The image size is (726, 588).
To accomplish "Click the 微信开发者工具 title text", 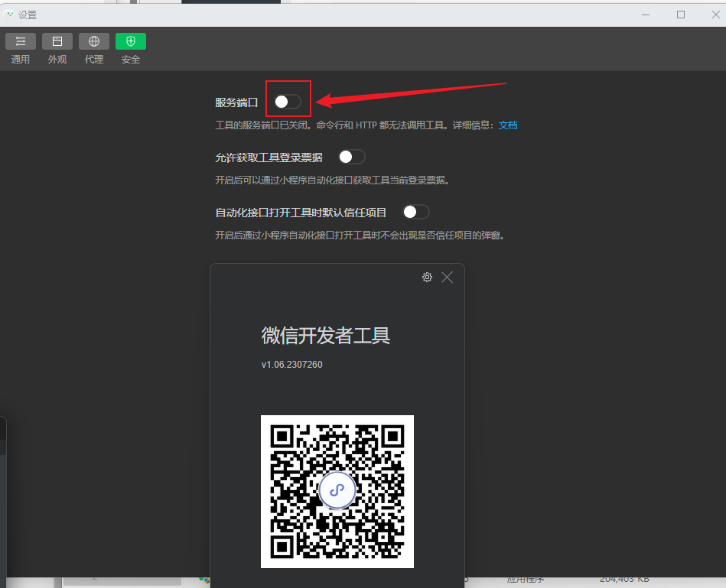I will (326, 336).
